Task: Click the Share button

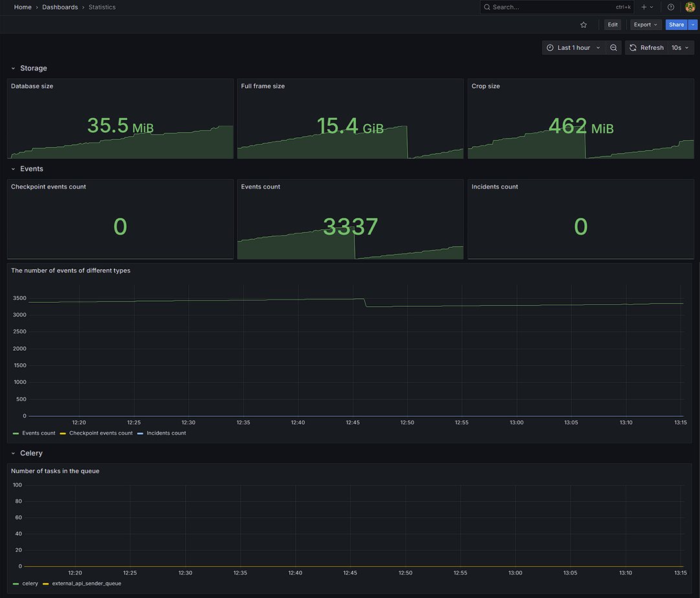Action: [675, 25]
